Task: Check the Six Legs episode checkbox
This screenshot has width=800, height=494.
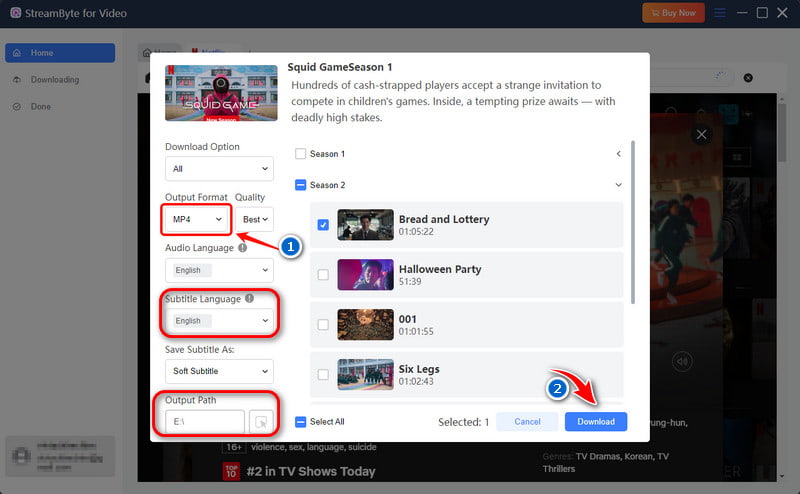Action: (323, 375)
